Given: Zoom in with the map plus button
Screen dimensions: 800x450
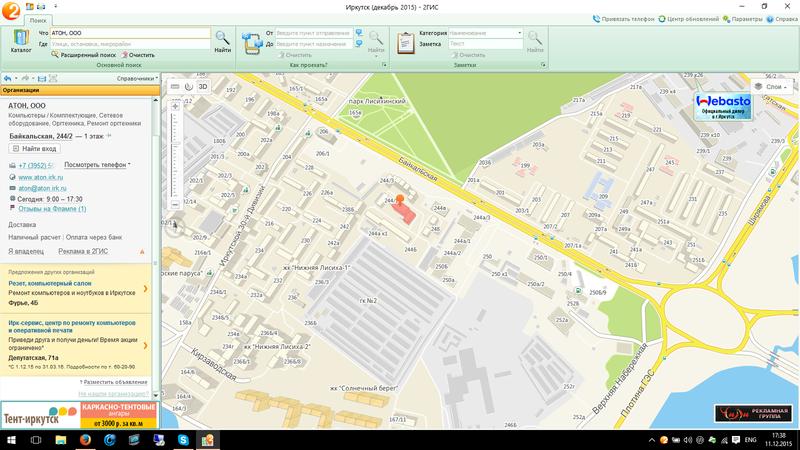Looking at the screenshot, I should point(176,107).
